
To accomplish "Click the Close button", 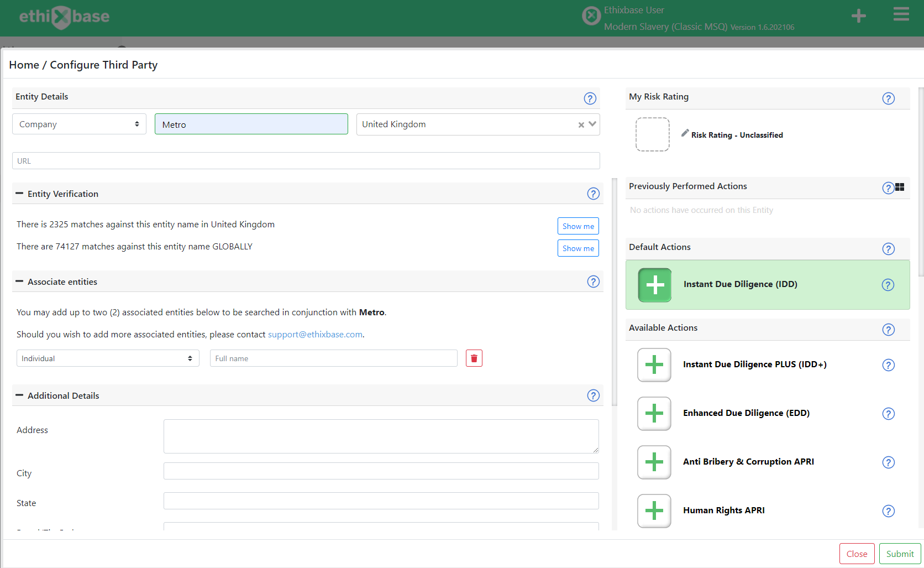I will click(x=857, y=554).
